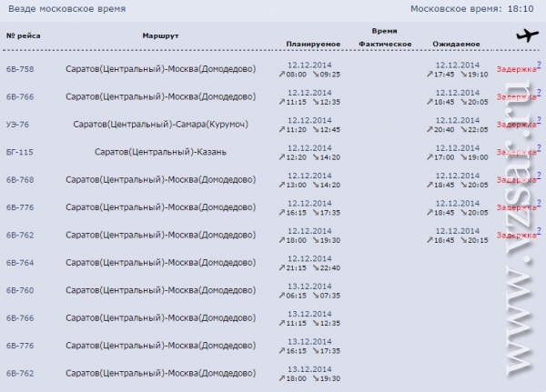
Task: Click the "Фактическое" time column header
Action: coord(386,44)
